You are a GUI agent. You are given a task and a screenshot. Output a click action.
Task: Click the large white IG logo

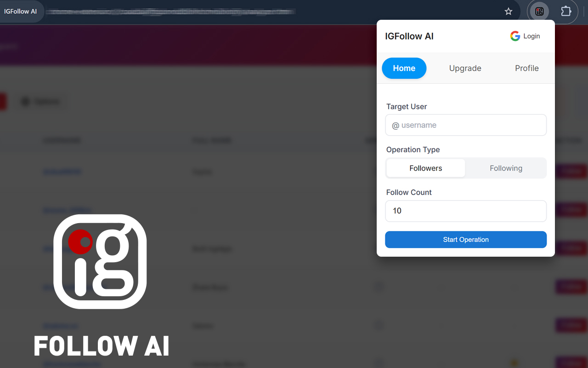[100, 261]
